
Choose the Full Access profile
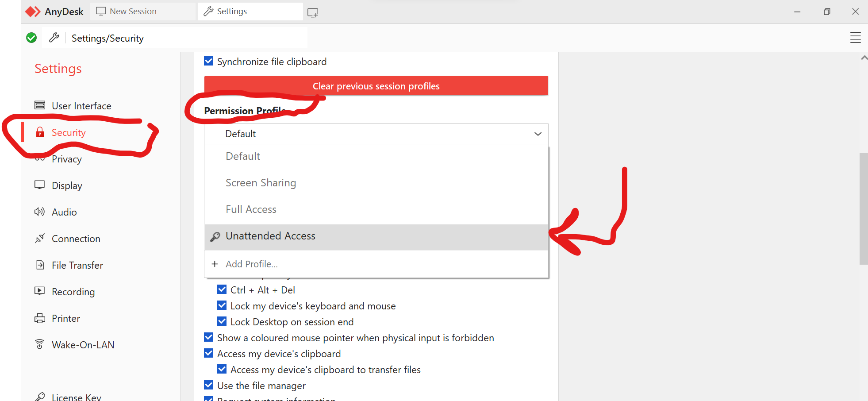point(376,209)
